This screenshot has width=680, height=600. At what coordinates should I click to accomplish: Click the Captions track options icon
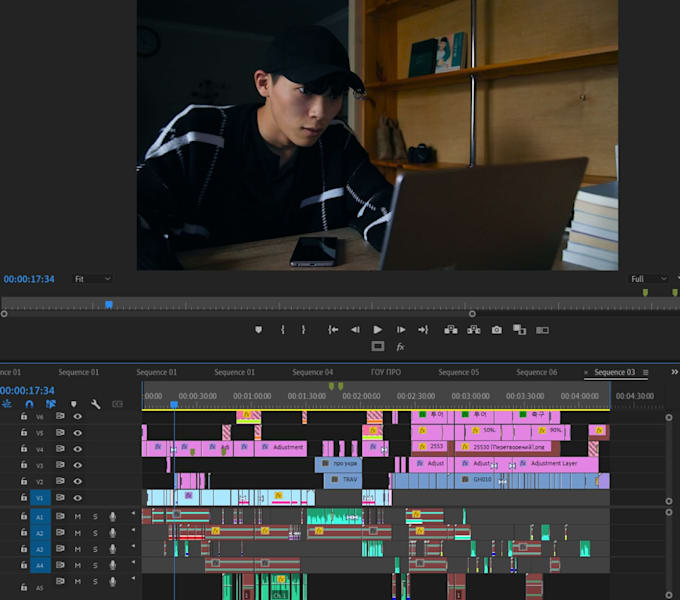118,404
